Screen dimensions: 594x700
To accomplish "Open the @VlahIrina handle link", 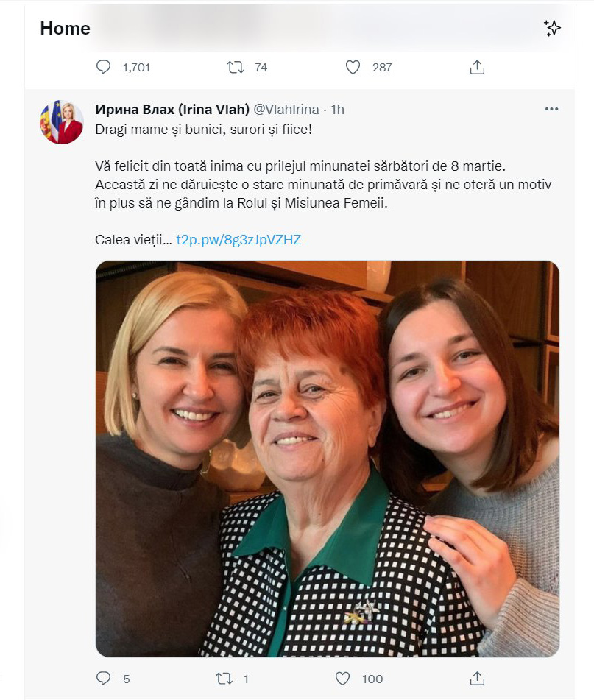I will point(286,110).
